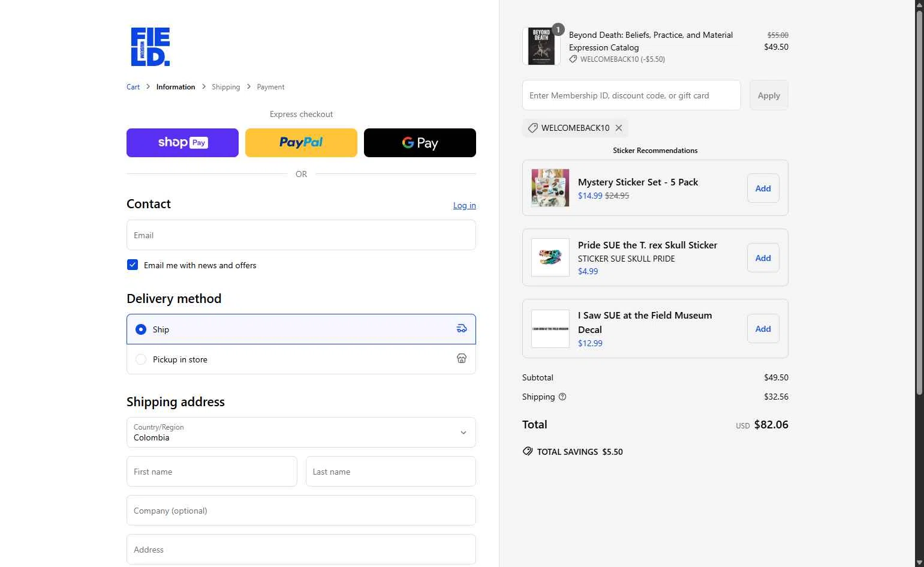Viewport: 924px width, 567px height.
Task: Click the Log in link
Action: [464, 205]
